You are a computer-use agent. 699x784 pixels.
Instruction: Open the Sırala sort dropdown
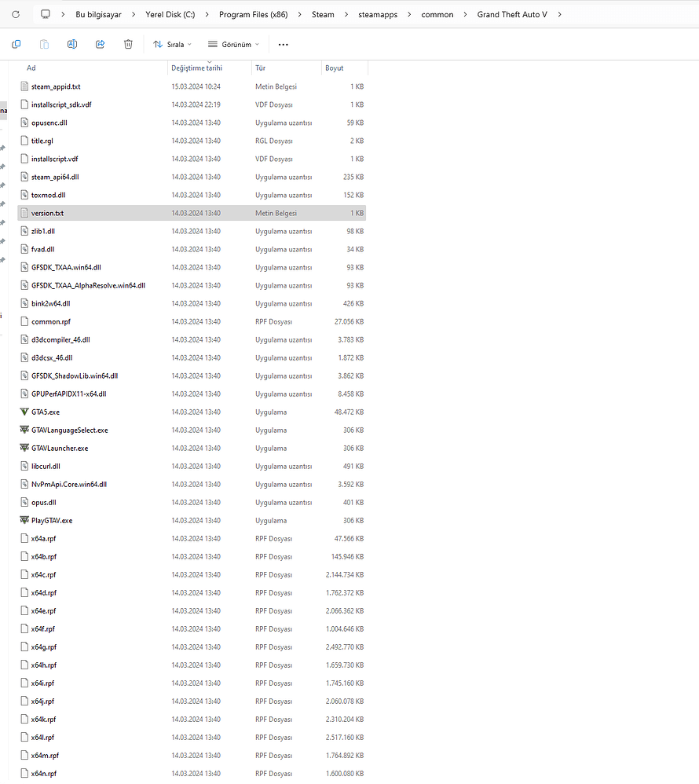pos(172,45)
